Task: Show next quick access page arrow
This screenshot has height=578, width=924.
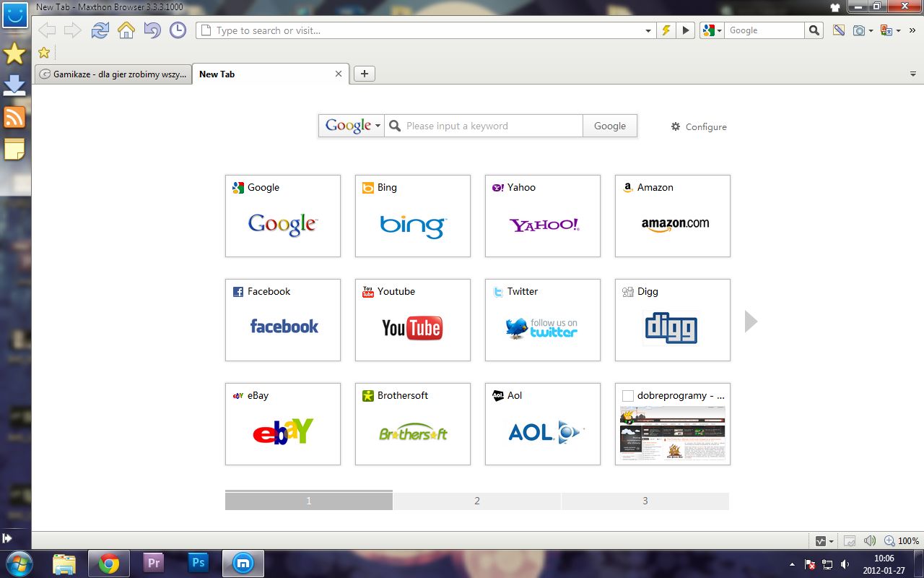Action: click(751, 321)
